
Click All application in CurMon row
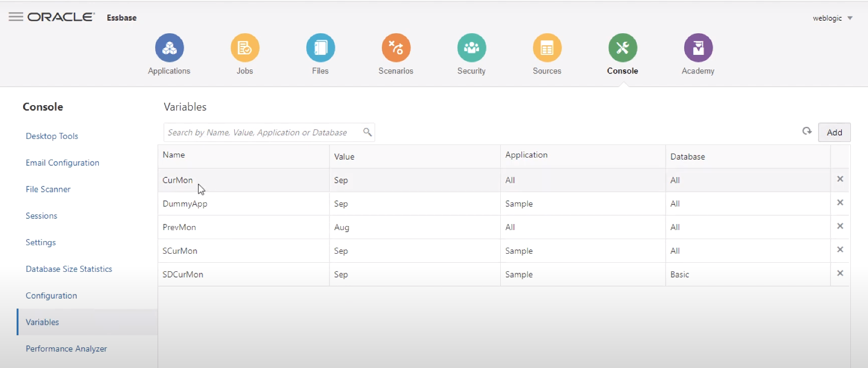click(x=510, y=180)
